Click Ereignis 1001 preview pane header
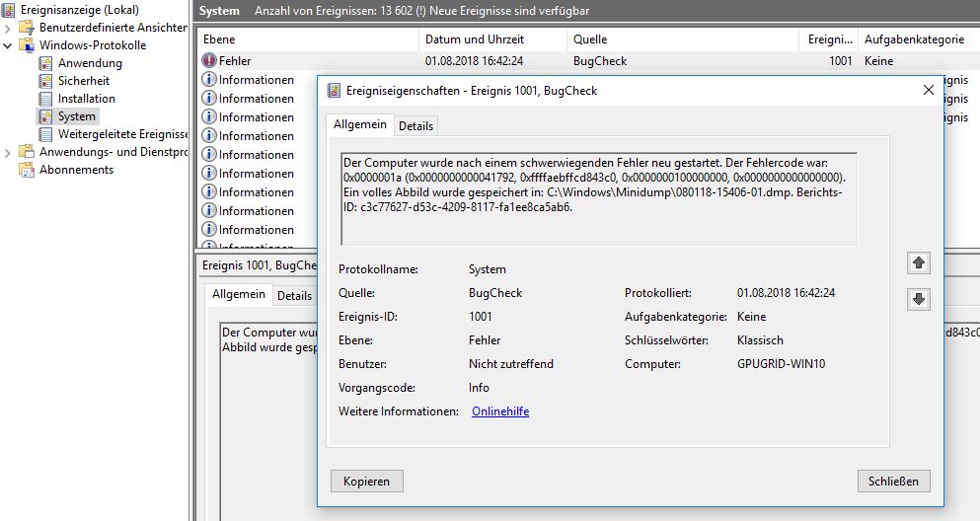The image size is (980, 521). (260, 265)
